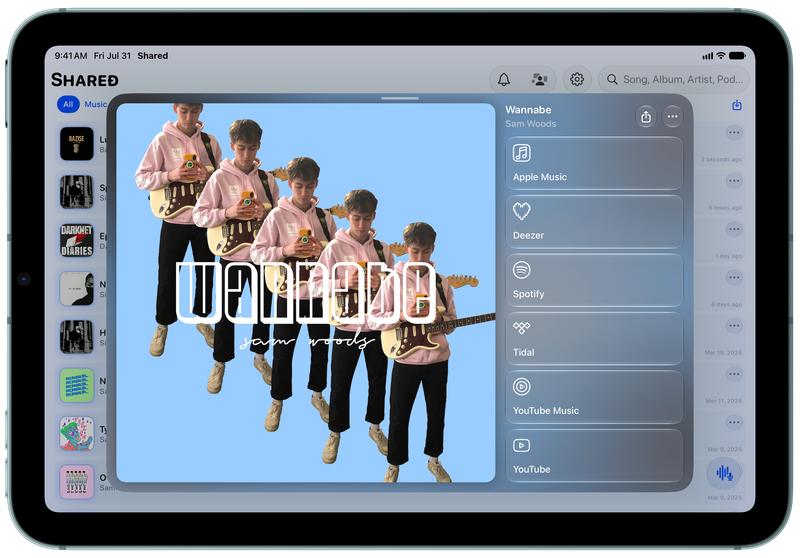Open options for item shared Mar 16, 2026
800x558 pixels.
[x=734, y=325]
